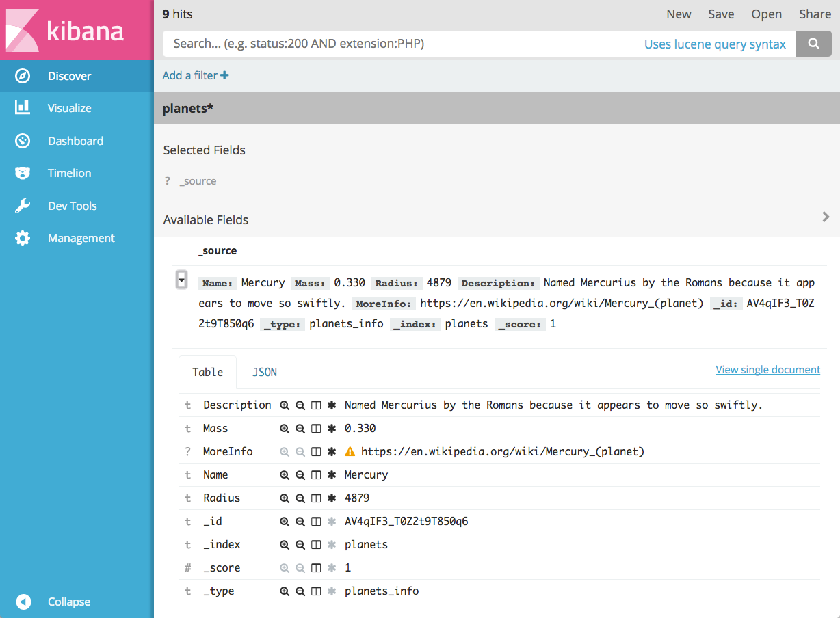The height and width of the screenshot is (618, 840).
Task: Filter out value on Mass row
Action: coord(300,429)
